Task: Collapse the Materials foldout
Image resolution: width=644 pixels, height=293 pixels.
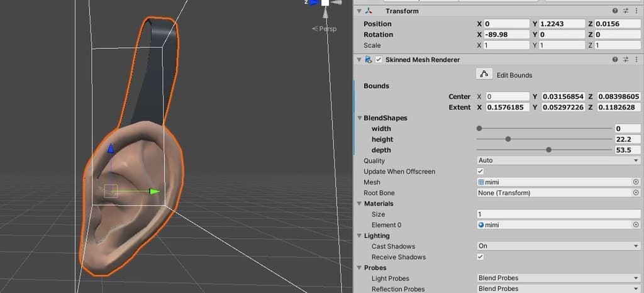Action: (360, 204)
